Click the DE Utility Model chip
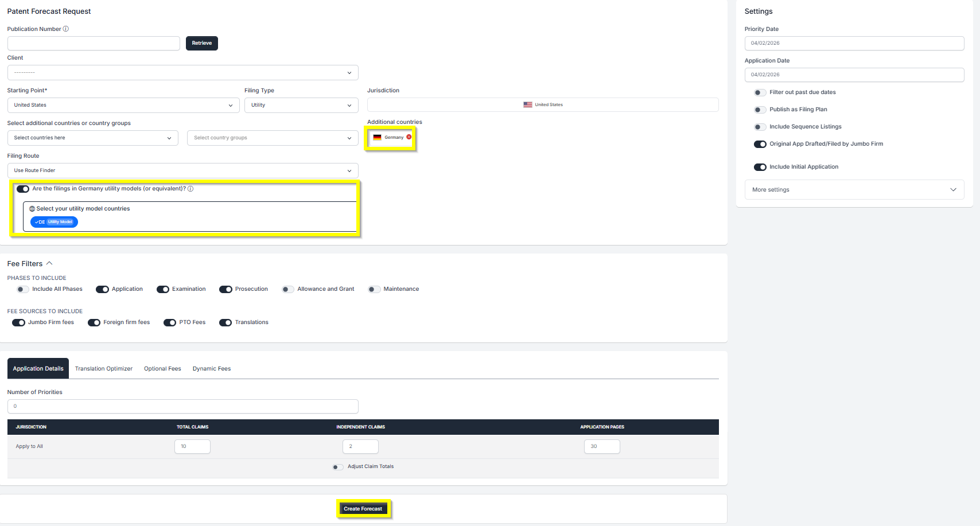 (54, 222)
